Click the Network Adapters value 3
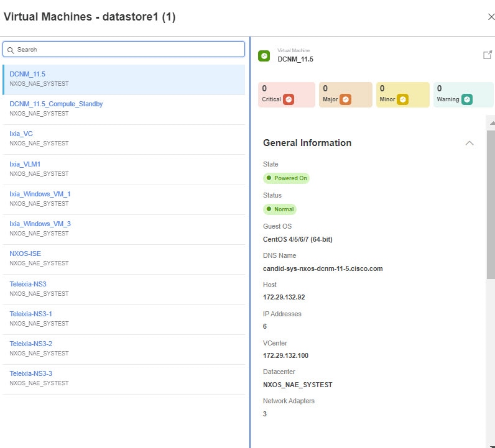The height and width of the screenshot is (448, 495). [265, 414]
